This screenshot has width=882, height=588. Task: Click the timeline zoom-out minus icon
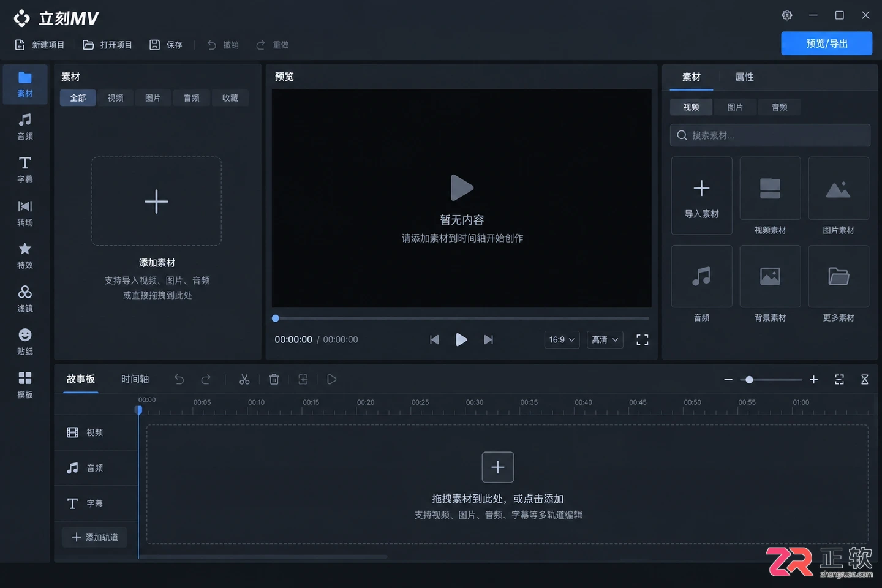728,380
